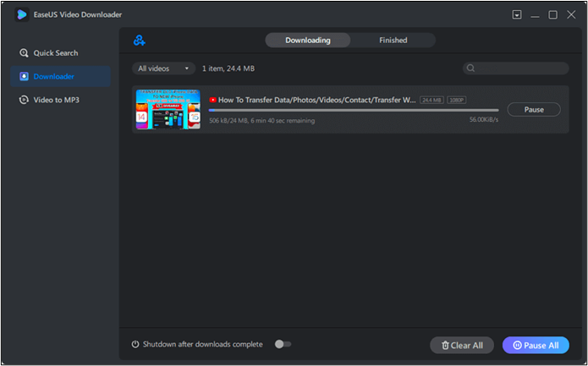
Task: Click the 1080P quality badge
Action: point(457,100)
